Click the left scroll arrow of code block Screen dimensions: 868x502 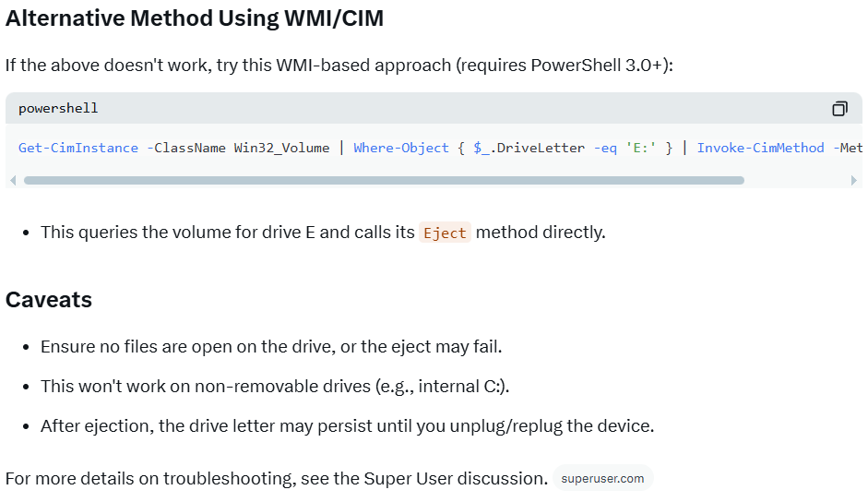point(12,181)
